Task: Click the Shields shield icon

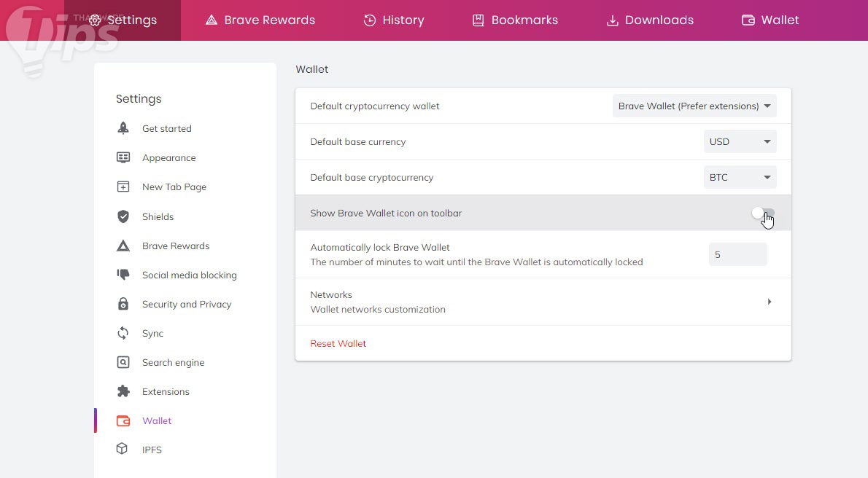Action: click(x=123, y=216)
